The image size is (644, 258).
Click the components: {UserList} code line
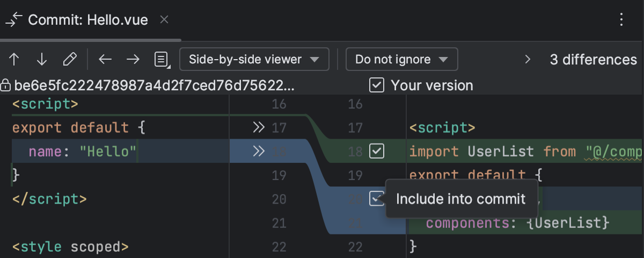pos(518,222)
